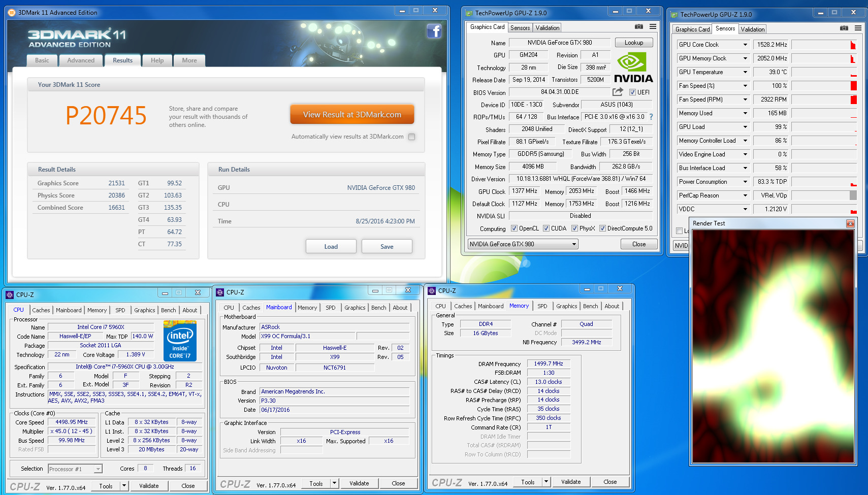The width and height of the screenshot is (868, 495).
Task: Click the Intel Core i7 logo in CPU-Z
Action: pyautogui.click(x=180, y=341)
